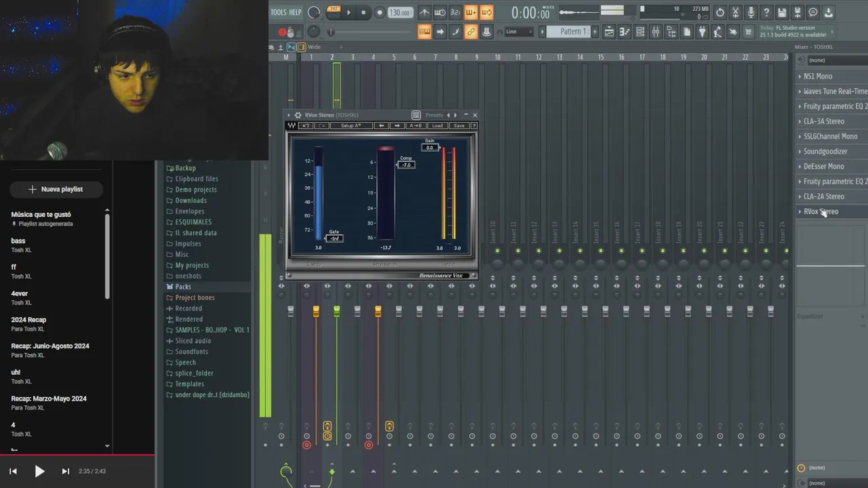Viewport: 868px width, 488px height.
Task: Click the RVox next preset right arrow
Action: [397, 125]
